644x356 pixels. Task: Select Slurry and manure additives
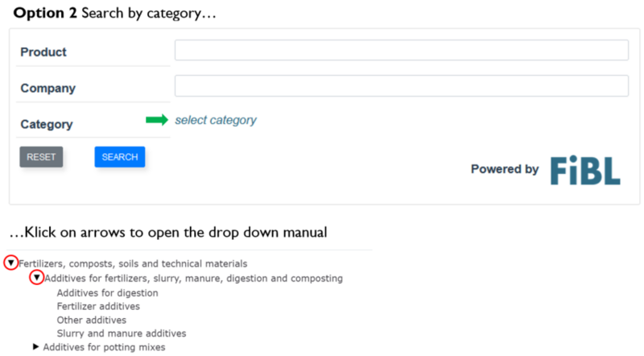pyautogui.click(x=122, y=333)
